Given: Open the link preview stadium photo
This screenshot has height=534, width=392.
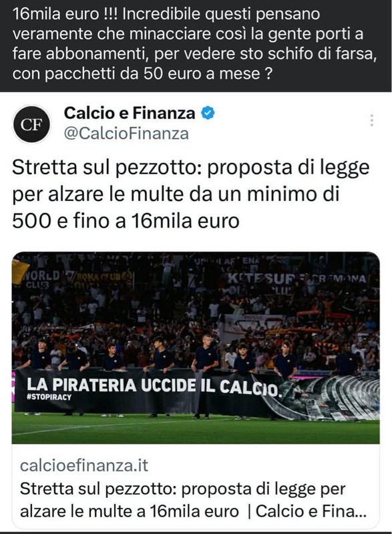Looking at the screenshot, I should pyautogui.click(x=196, y=348).
